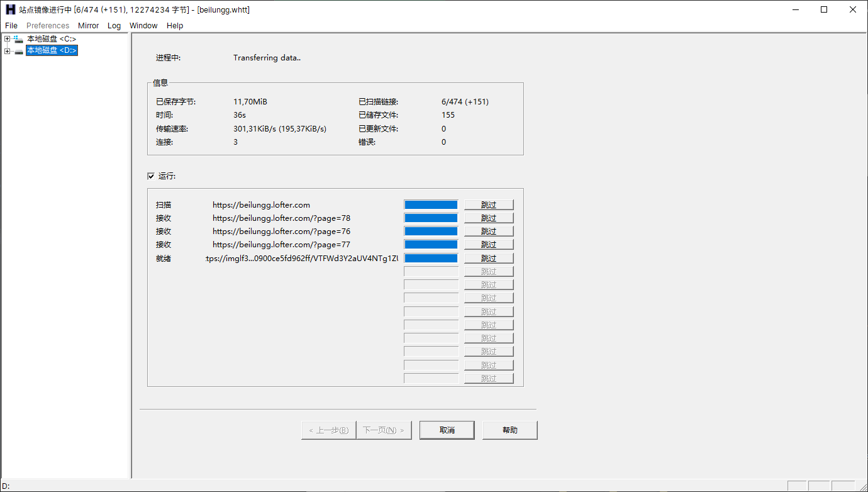Click the 帮助 button
The width and height of the screenshot is (868, 492).
510,430
